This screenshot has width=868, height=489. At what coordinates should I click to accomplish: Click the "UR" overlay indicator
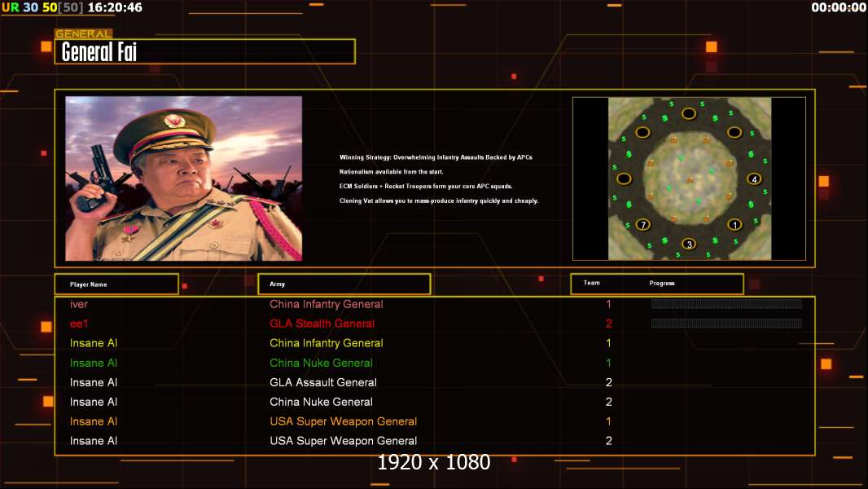coord(11,8)
